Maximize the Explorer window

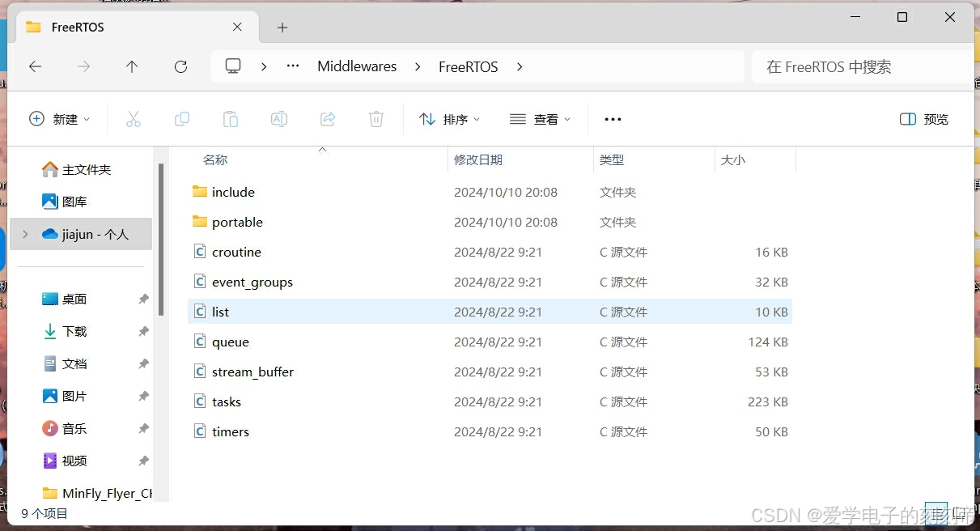pyautogui.click(x=902, y=17)
